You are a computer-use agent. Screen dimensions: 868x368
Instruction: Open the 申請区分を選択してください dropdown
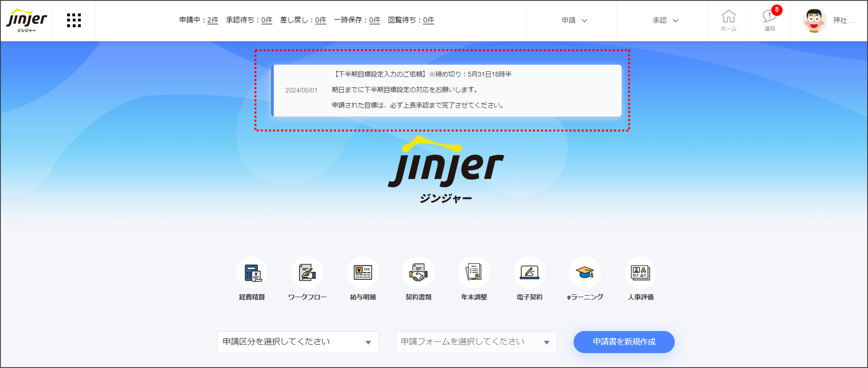pyautogui.click(x=298, y=342)
